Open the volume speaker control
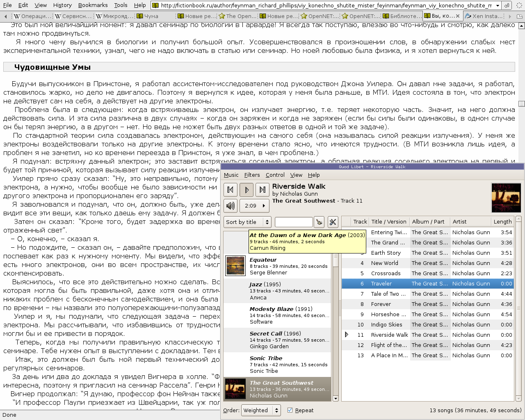This screenshot has width=525, height=420. (231, 205)
